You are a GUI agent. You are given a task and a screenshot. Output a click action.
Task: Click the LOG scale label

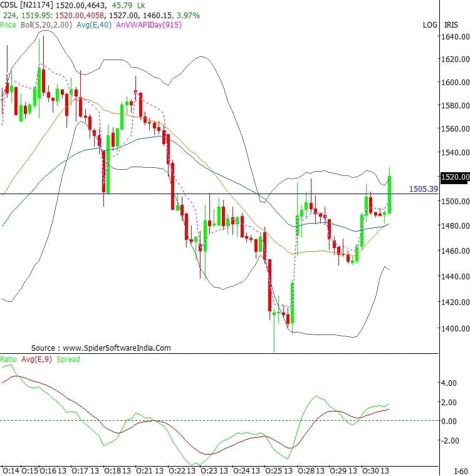[x=431, y=24]
